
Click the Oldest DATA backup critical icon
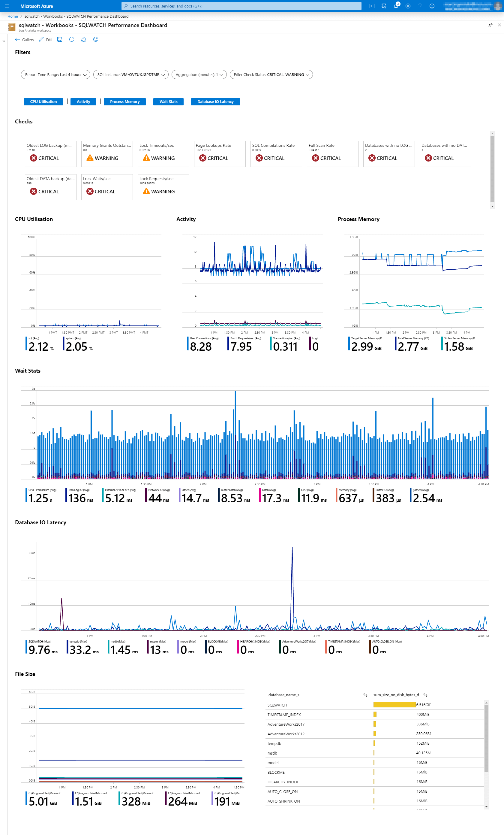(34, 191)
